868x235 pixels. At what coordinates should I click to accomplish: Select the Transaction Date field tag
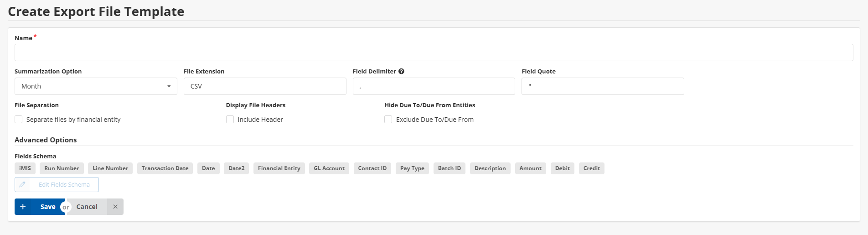pyautogui.click(x=165, y=168)
